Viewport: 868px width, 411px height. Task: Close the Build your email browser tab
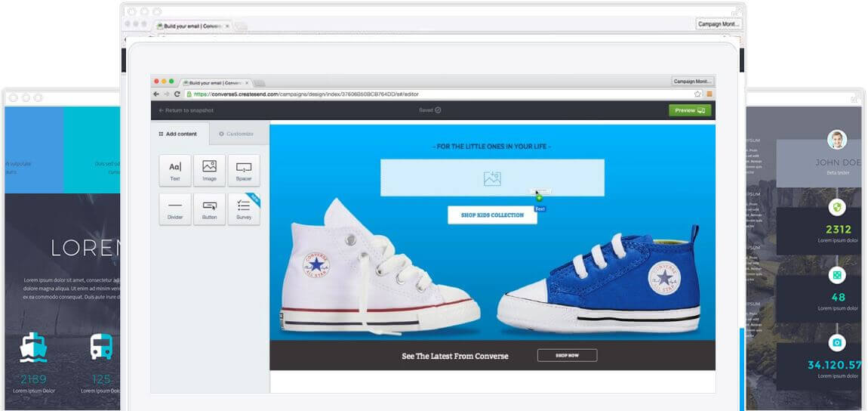click(247, 82)
